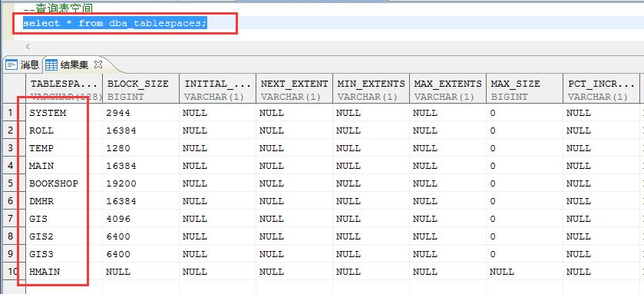Click the editor scroll-left arrow
644x294 pixels.
tap(28, 46)
